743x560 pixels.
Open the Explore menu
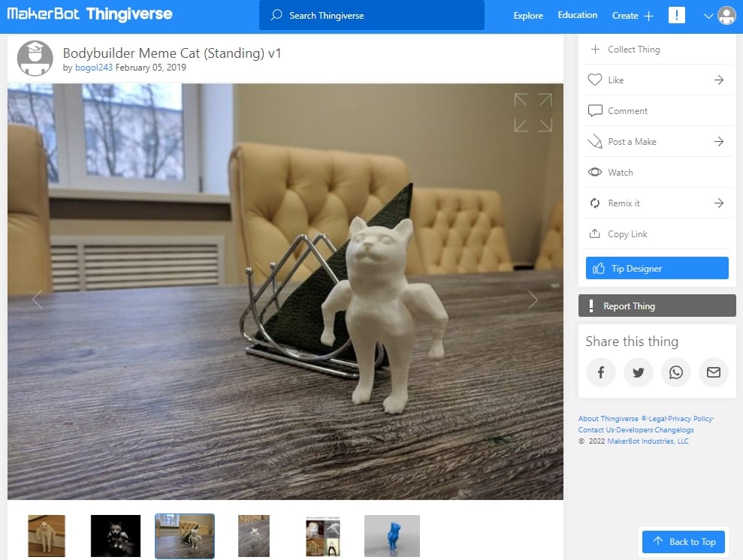point(528,16)
